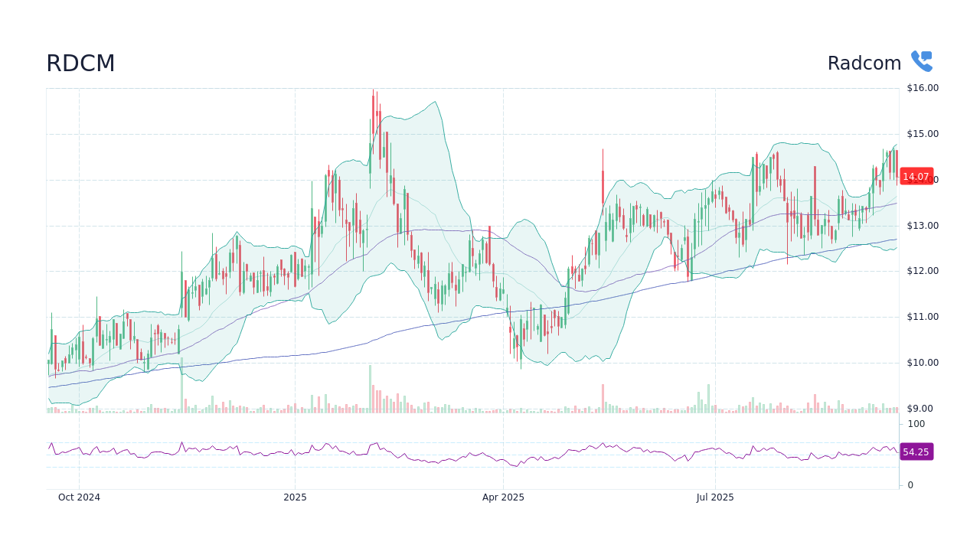Select the RDCM ticker symbol heading

tap(80, 63)
